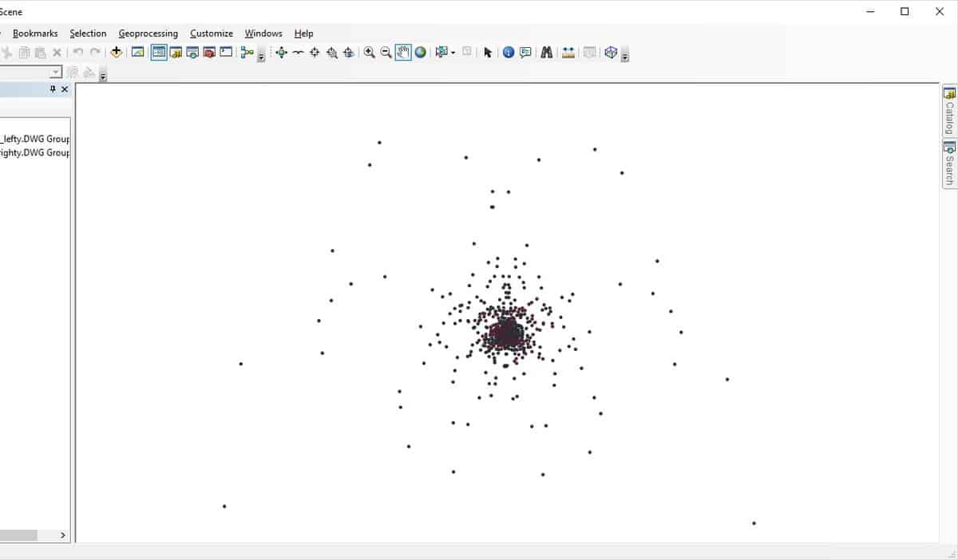
Task: Click the Add Data button
Action: (117, 53)
